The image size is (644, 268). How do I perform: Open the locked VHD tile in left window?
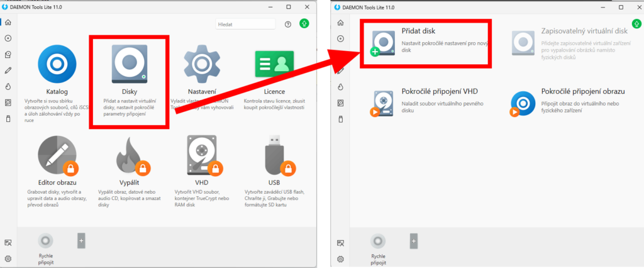click(203, 172)
